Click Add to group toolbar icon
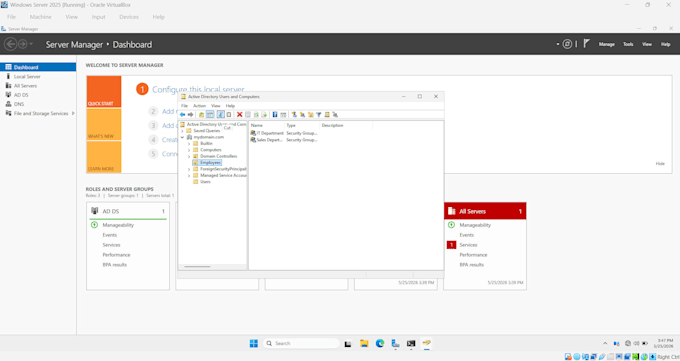680x361 pixels. point(335,115)
